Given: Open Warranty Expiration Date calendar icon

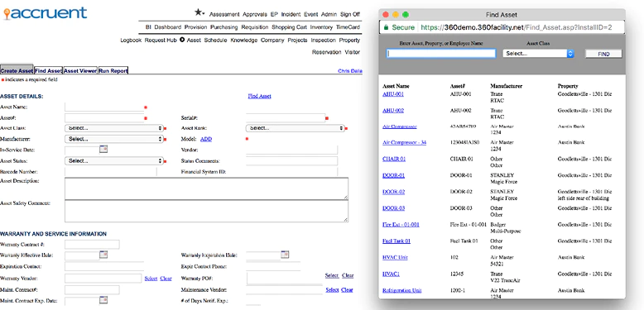Looking at the screenshot, I should 285,255.
